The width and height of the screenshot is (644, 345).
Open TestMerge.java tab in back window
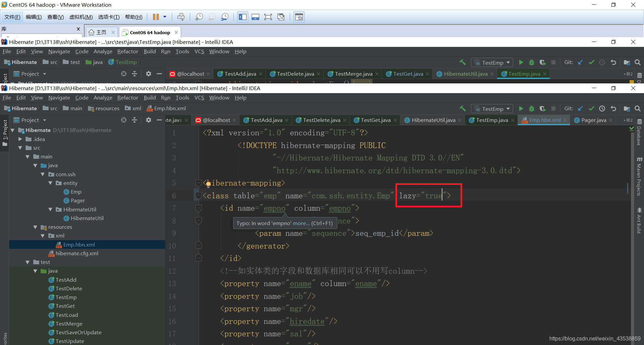354,74
